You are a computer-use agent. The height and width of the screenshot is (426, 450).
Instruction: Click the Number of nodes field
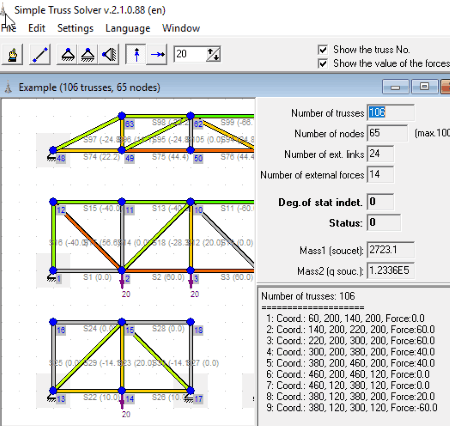(387, 133)
